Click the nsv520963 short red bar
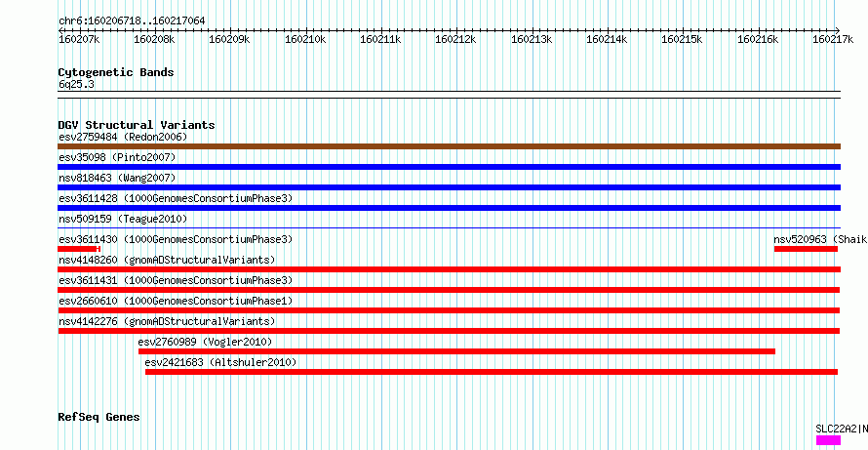This screenshot has width=868, height=450. point(806,249)
